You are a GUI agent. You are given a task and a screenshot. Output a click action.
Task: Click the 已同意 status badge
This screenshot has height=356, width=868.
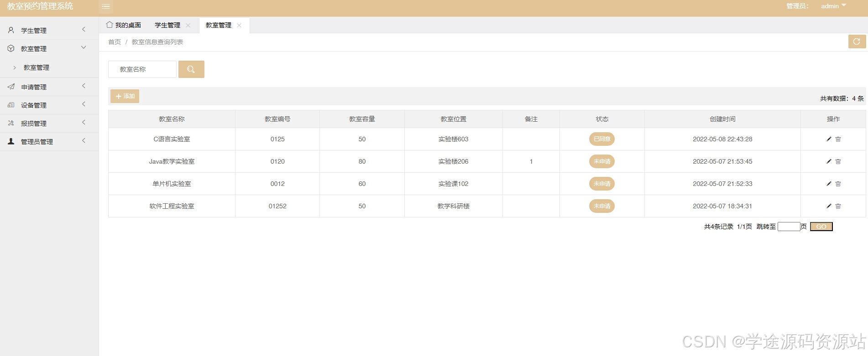click(x=602, y=139)
